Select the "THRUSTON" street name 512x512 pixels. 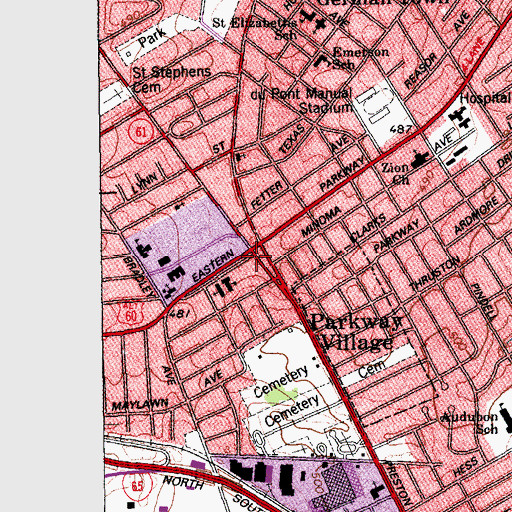coord(435,274)
